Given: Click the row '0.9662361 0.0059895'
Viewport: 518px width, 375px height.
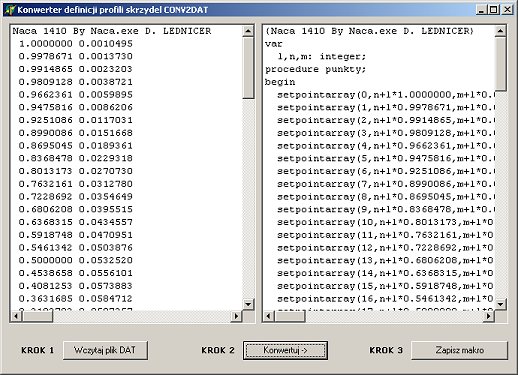Looking at the screenshot, I should coord(76,95).
